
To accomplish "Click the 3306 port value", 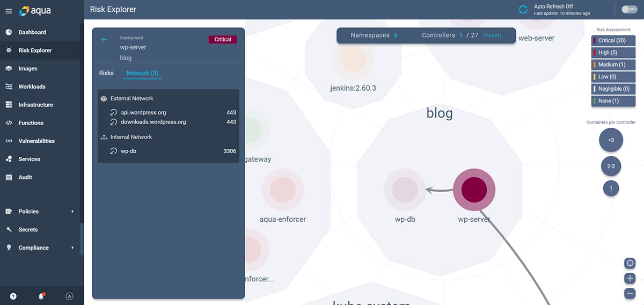I will [x=230, y=151].
